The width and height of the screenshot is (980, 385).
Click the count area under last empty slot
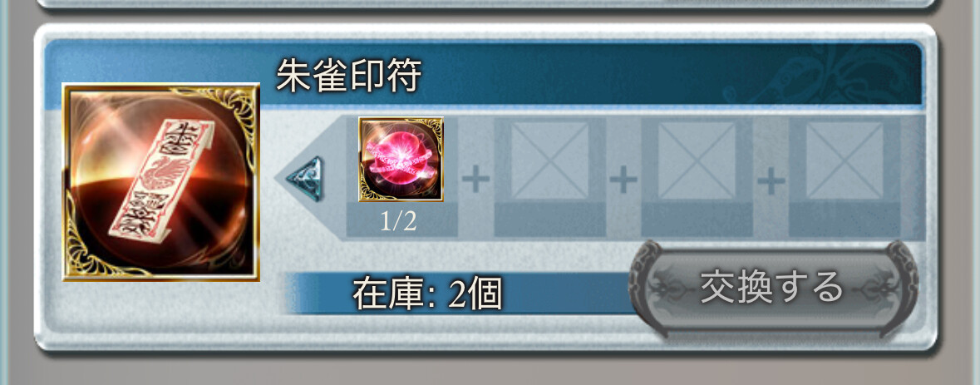tap(845, 220)
